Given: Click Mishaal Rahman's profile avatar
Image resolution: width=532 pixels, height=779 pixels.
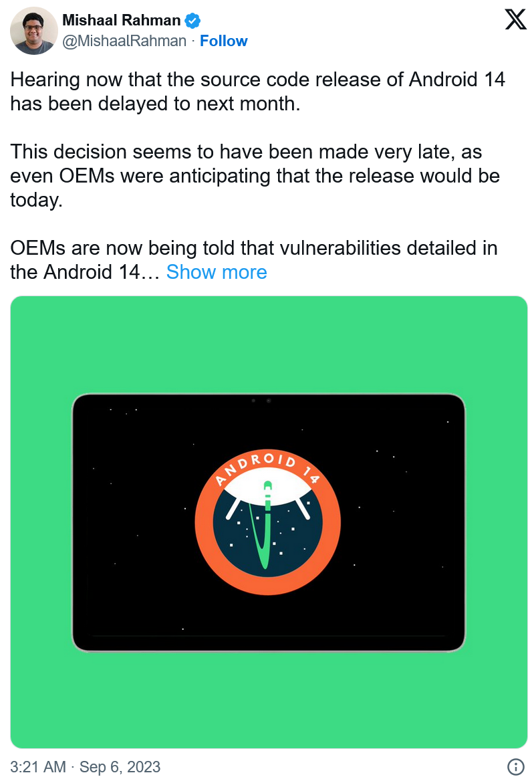Looking at the screenshot, I should [34, 31].
